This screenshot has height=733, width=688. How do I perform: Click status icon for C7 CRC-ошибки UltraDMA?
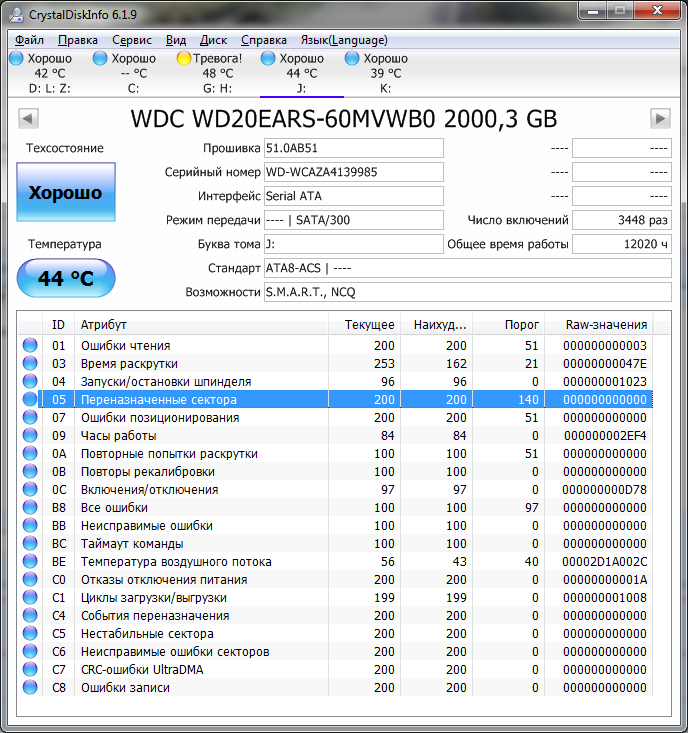tap(30, 669)
